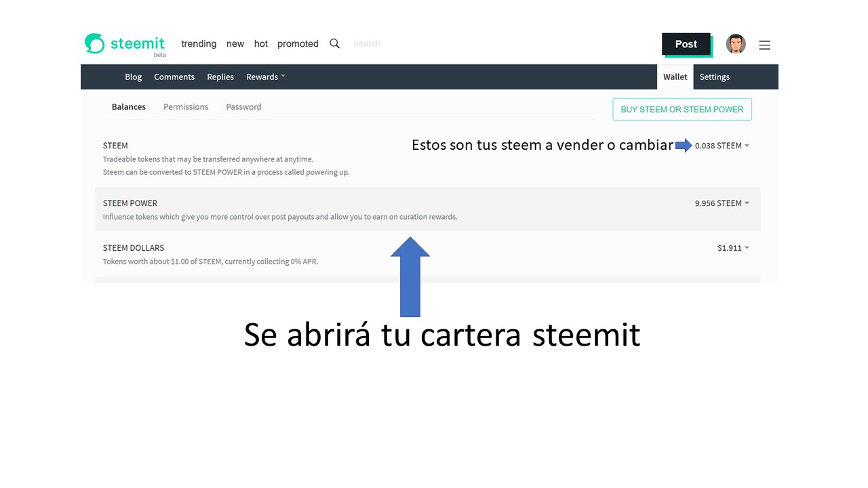
Task: Click the Steemit logo
Action: coord(125,43)
